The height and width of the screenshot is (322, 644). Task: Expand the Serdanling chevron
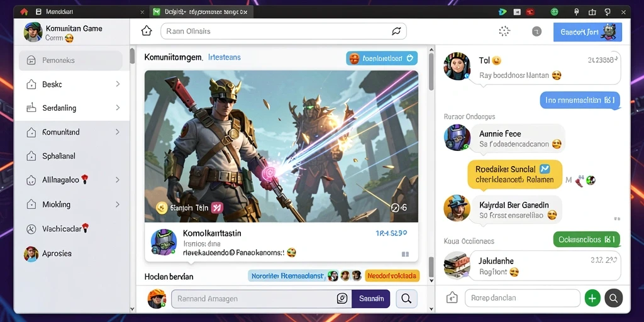118,108
